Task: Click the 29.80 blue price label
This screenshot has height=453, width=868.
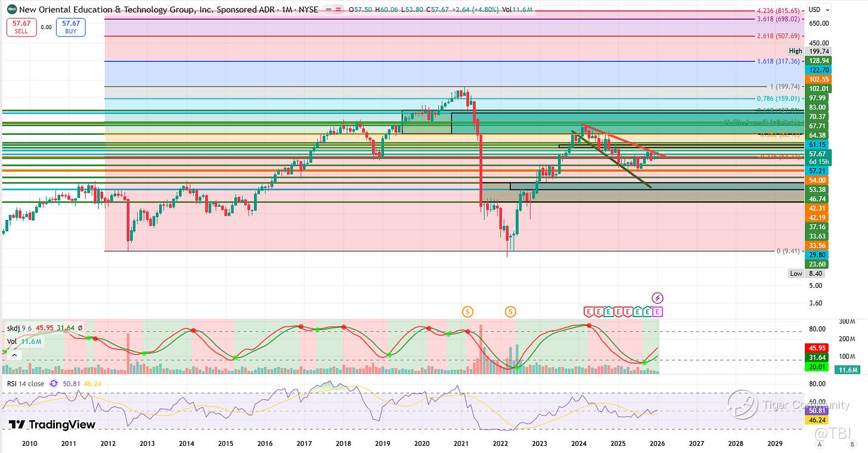Action: [x=817, y=255]
